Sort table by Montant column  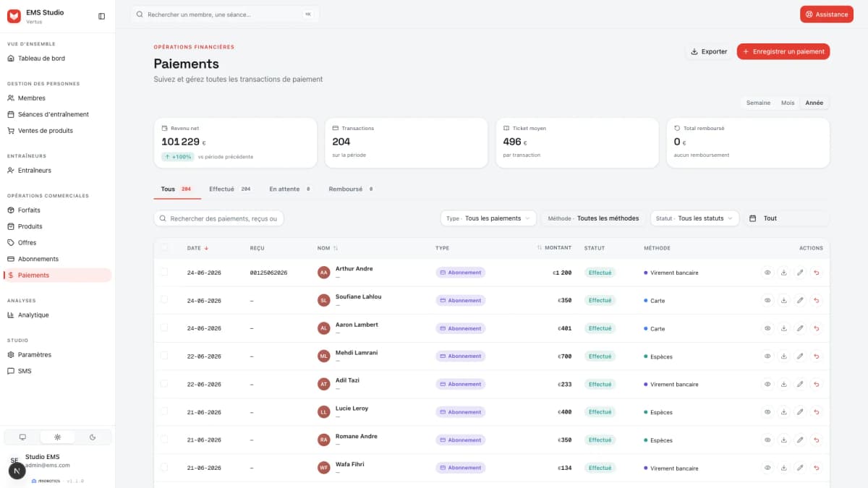tap(554, 248)
